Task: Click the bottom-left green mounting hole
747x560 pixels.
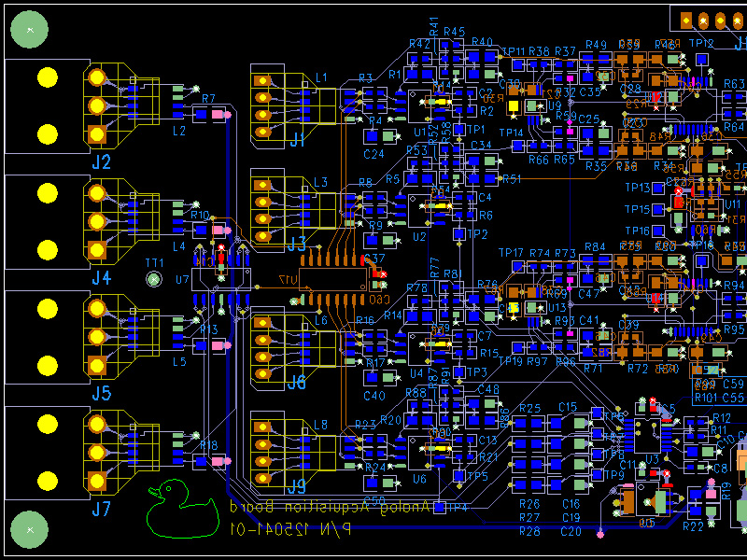Action: click(x=30, y=529)
